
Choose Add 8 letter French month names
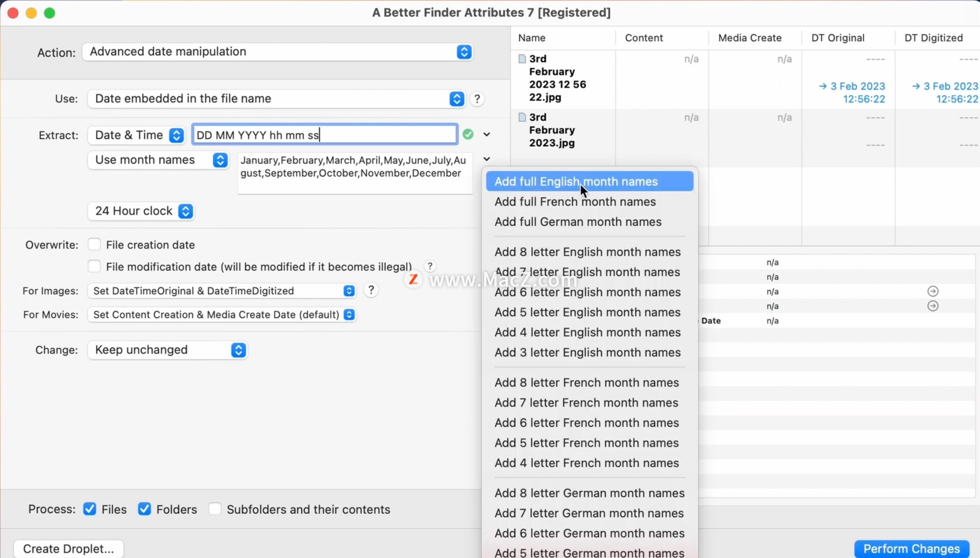[590, 382]
